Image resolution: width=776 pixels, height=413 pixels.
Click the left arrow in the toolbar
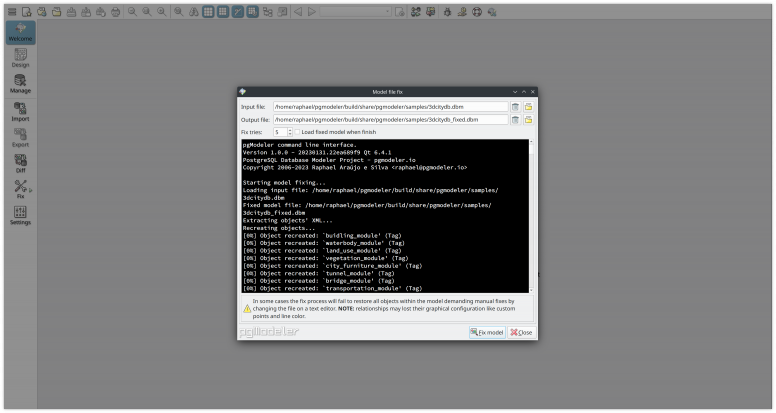[298, 12]
